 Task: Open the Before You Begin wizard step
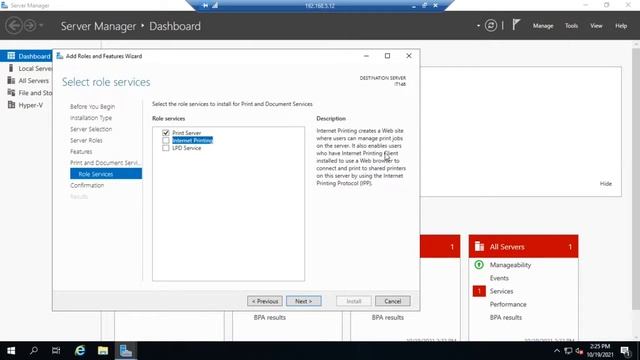92,107
